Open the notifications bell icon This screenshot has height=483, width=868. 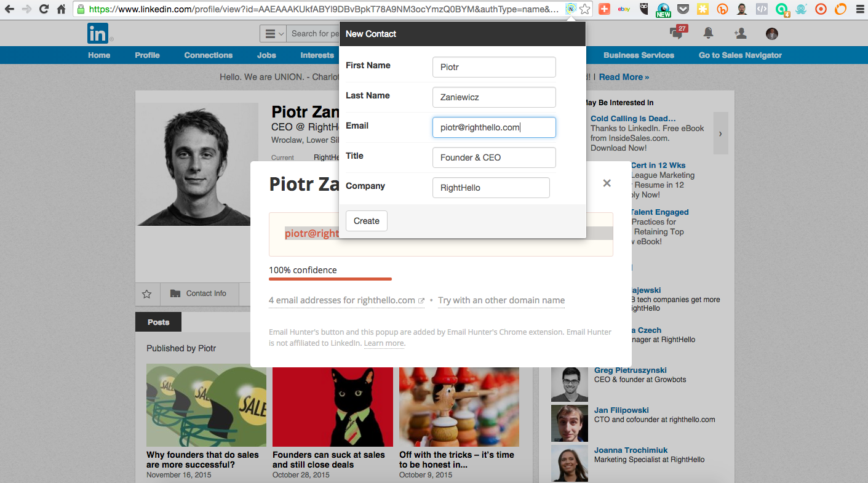[709, 33]
